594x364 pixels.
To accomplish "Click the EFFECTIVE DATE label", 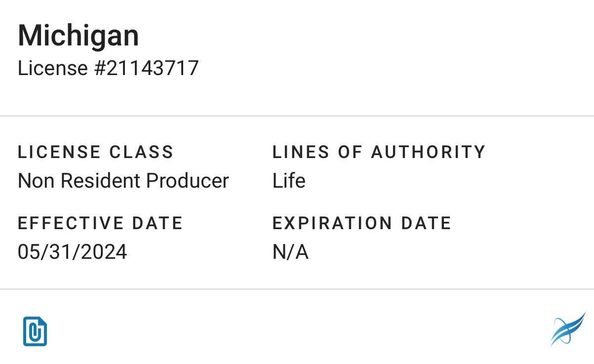I will coord(100,223).
